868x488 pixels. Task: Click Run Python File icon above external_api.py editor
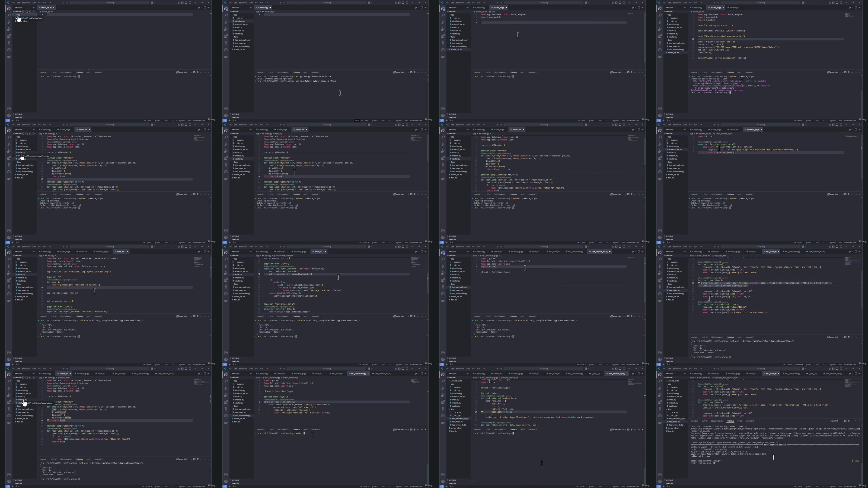(x=850, y=130)
